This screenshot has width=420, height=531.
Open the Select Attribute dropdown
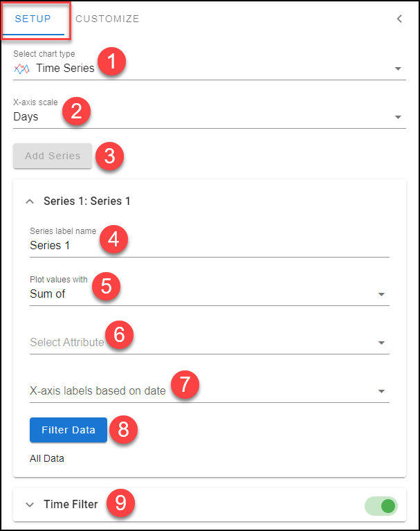tap(210, 343)
